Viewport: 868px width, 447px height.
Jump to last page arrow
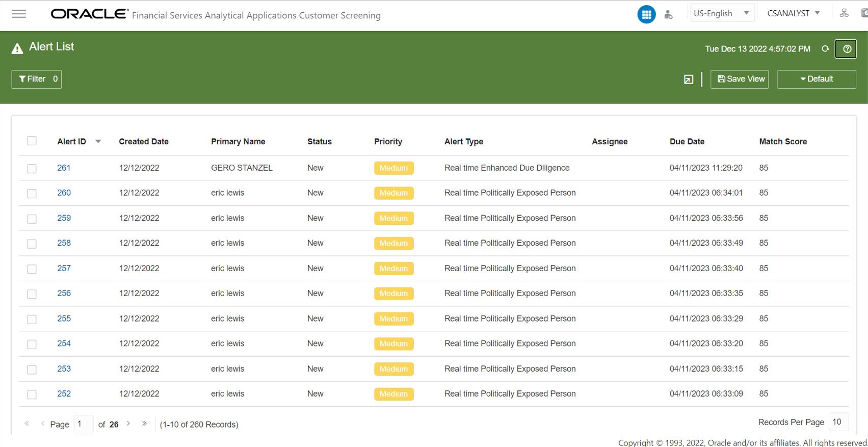[144, 424]
